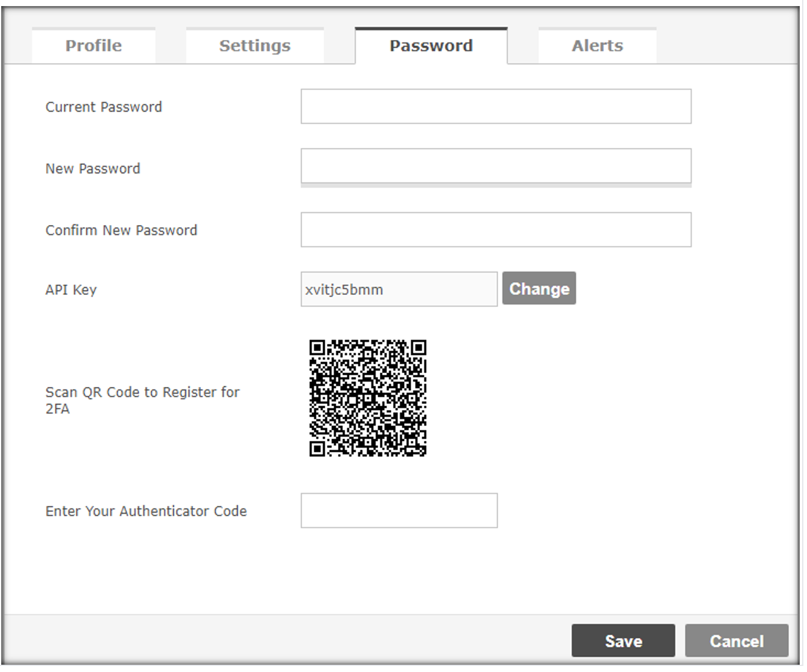This screenshot has height=672, width=807.
Task: Click the Confirm New Password label
Action: pyautogui.click(x=121, y=230)
